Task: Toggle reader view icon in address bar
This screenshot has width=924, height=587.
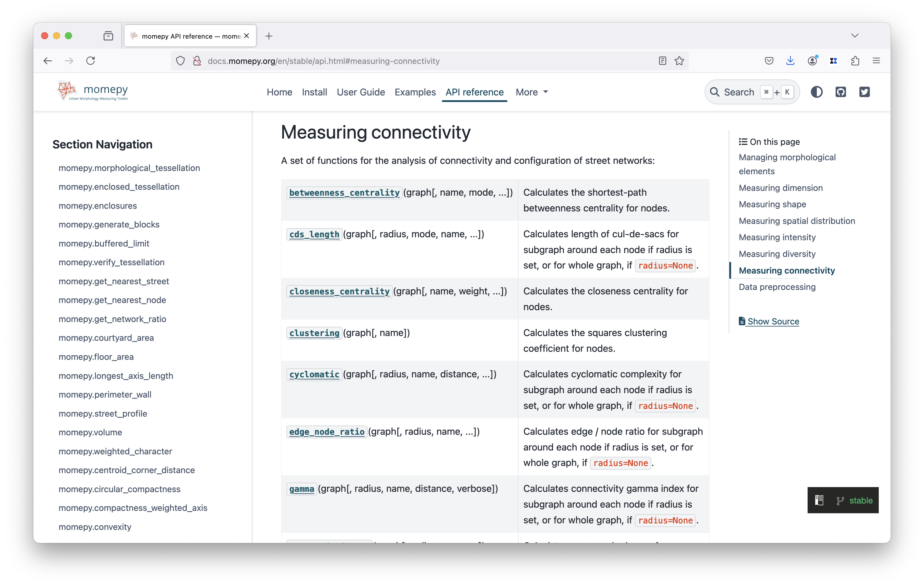Action: tap(662, 61)
